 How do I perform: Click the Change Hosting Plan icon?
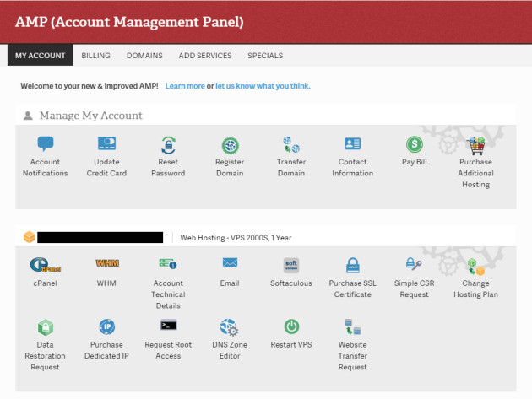(x=476, y=267)
